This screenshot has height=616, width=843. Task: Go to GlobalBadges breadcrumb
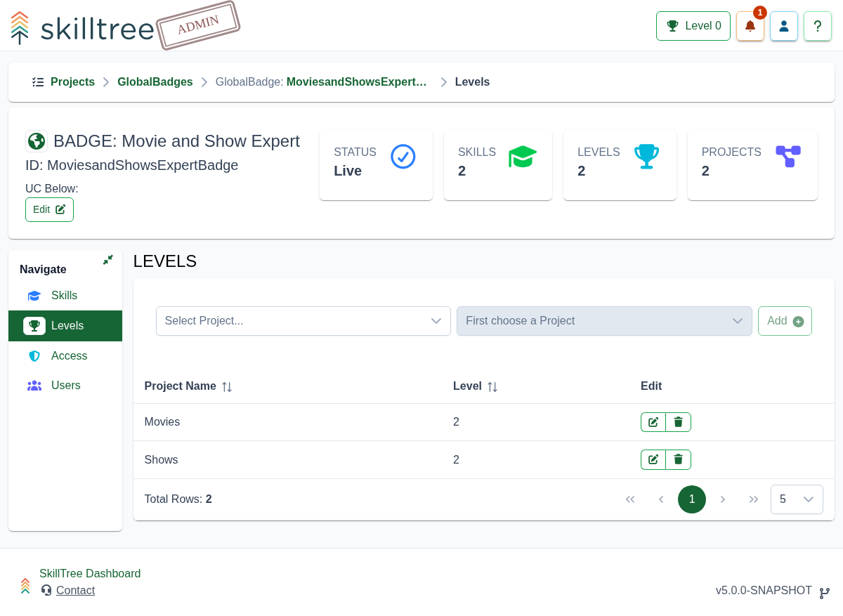pyautogui.click(x=155, y=82)
